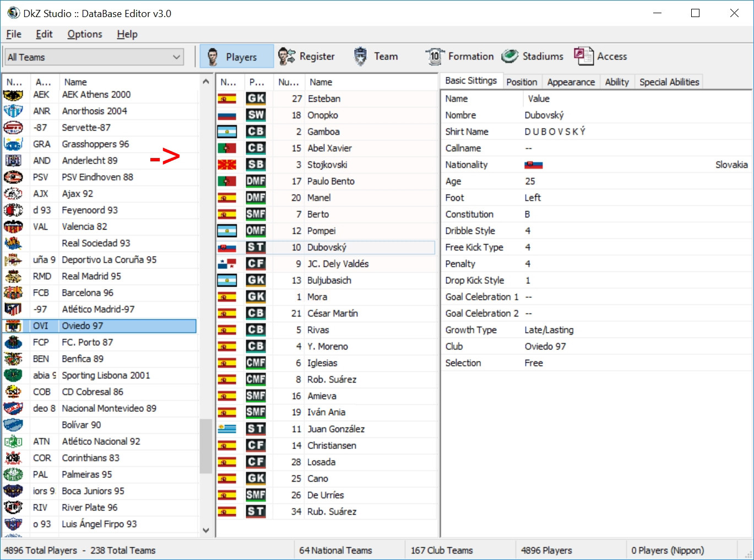Open the Options menu

[x=85, y=34]
